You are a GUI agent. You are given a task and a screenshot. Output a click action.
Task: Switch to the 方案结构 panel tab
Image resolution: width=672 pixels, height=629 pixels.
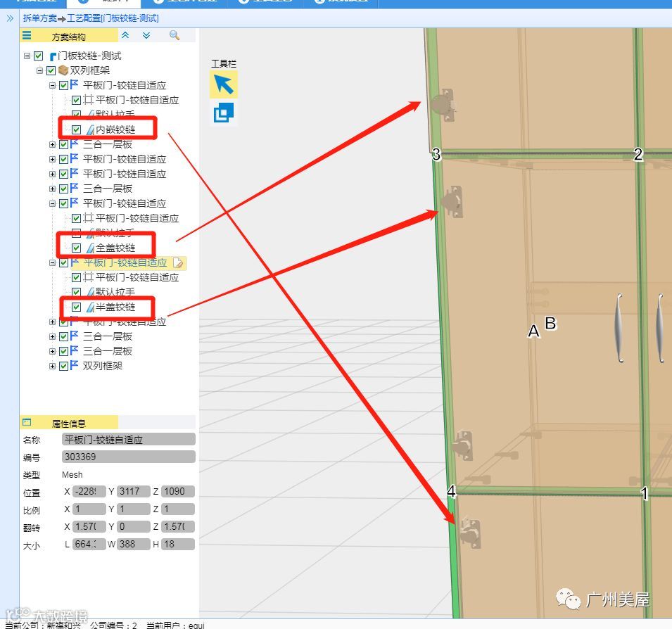(68, 37)
